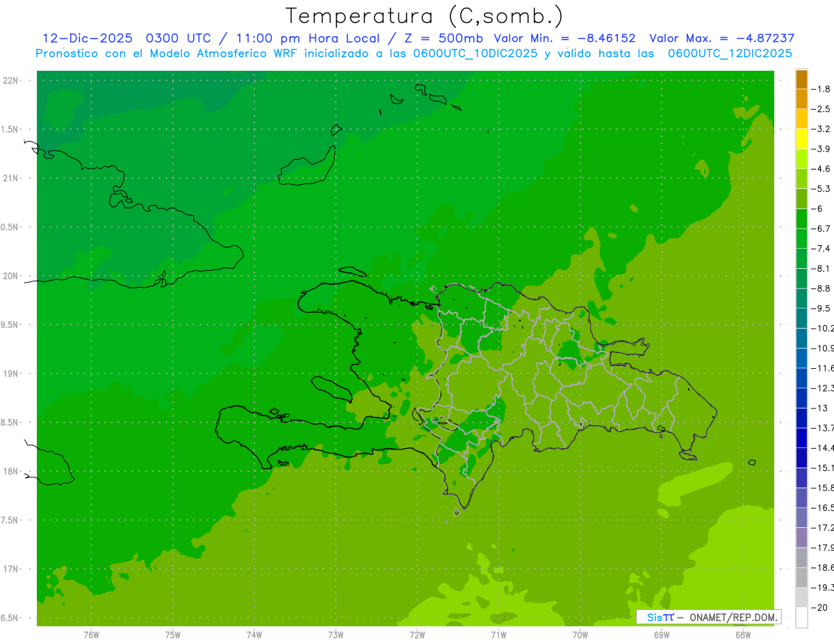Click the yellow swatch between -3.2 and -3.9
This screenshot has height=644, width=834.
(801, 139)
